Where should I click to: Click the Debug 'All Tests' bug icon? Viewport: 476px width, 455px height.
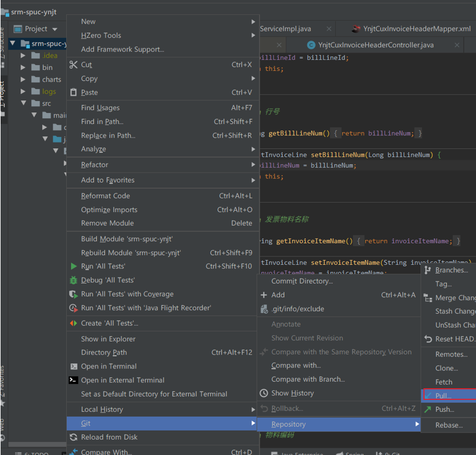point(73,280)
